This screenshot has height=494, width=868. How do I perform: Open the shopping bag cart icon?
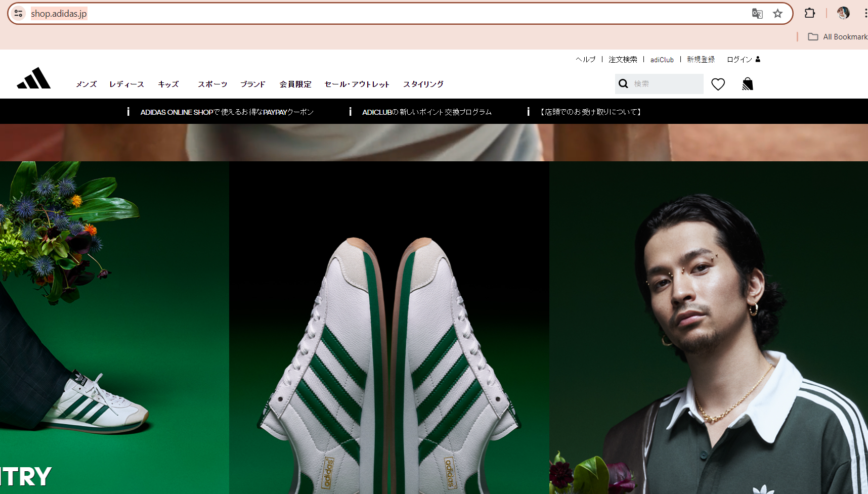[748, 84]
